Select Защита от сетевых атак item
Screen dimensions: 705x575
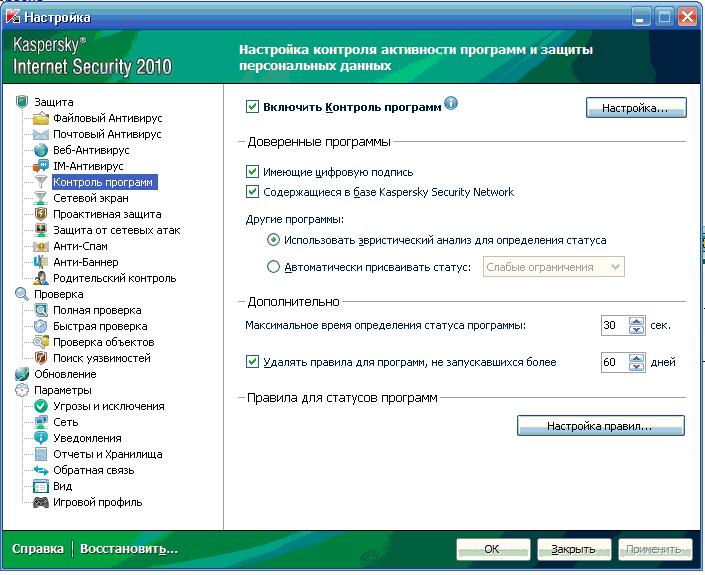click(x=116, y=230)
